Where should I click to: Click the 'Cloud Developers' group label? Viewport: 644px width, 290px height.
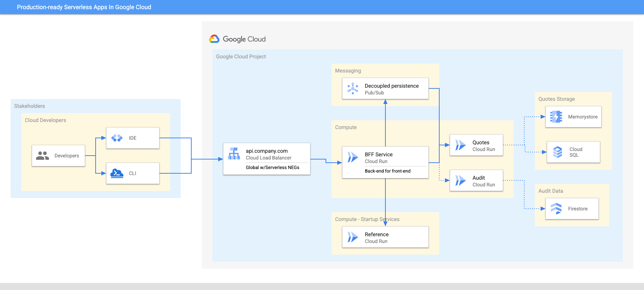click(45, 120)
